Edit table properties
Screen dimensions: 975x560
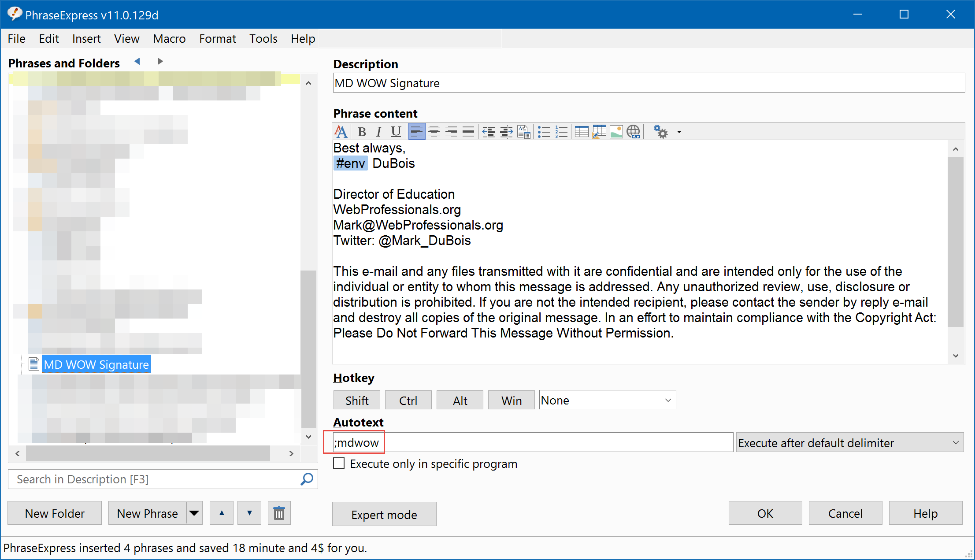pos(599,132)
